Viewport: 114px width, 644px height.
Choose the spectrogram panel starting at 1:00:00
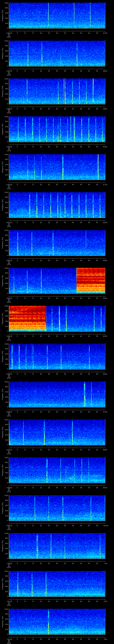[x=57, y=546]
